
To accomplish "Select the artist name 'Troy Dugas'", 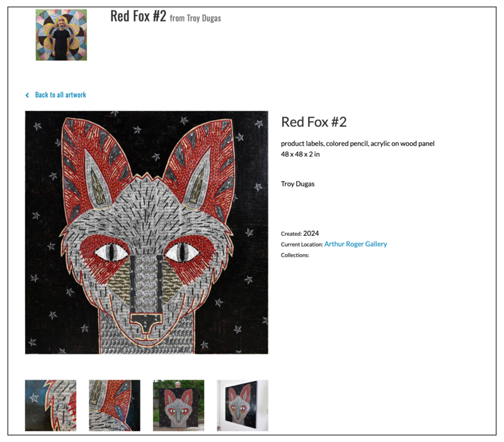I will coord(298,183).
